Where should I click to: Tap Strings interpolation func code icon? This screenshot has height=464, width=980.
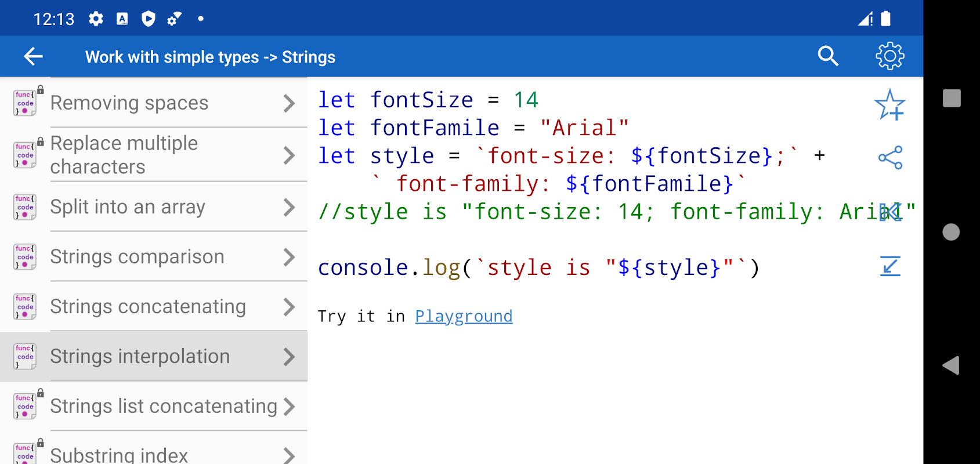click(x=25, y=356)
